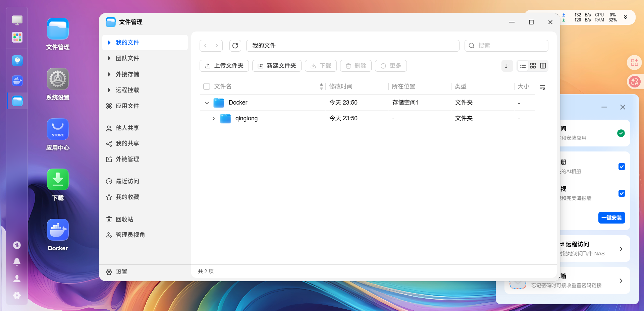Switch to grid view layout
The height and width of the screenshot is (311, 644).
[533, 66]
